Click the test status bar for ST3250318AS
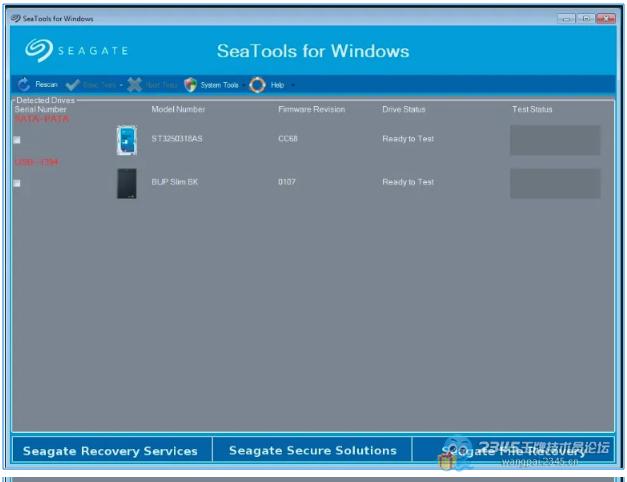 pyautogui.click(x=555, y=140)
